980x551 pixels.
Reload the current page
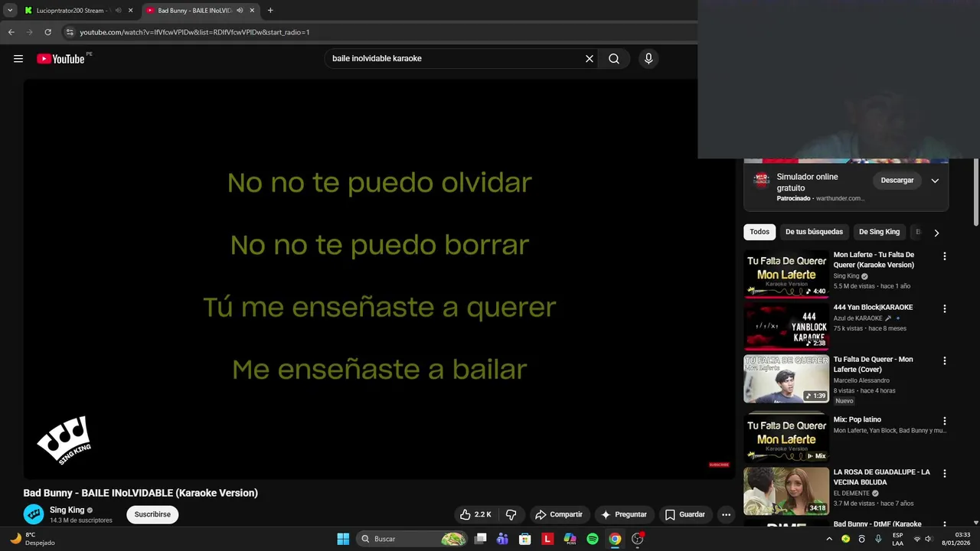pos(47,32)
